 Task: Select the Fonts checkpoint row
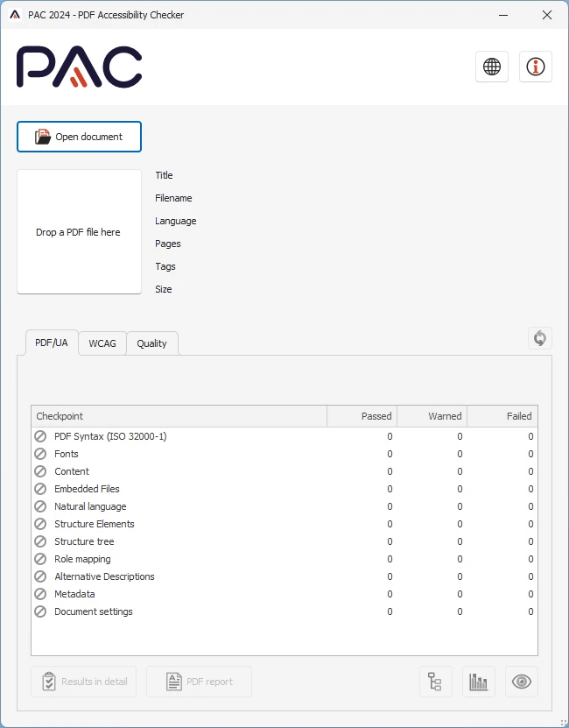click(284, 454)
